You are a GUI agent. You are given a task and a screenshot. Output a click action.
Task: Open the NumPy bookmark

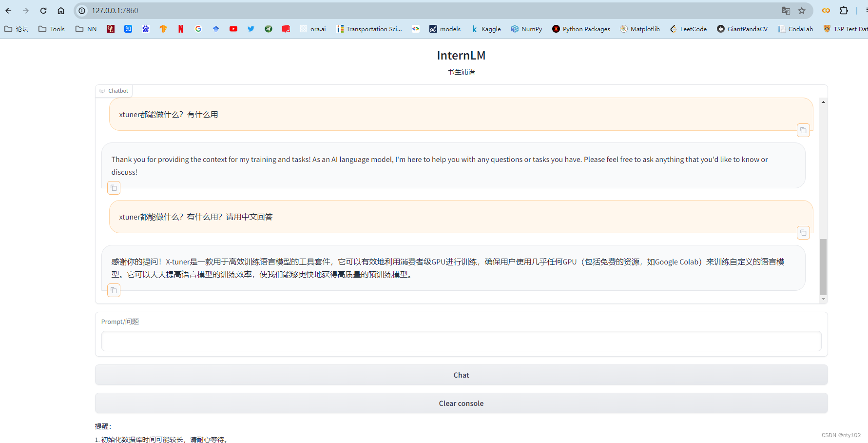tap(526, 29)
